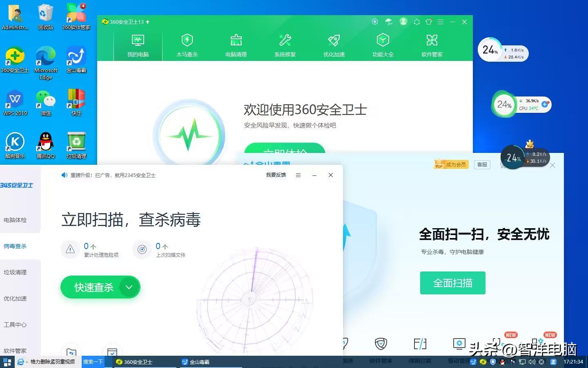
Task: Switch to the 系统修复 tab
Action: tap(285, 45)
